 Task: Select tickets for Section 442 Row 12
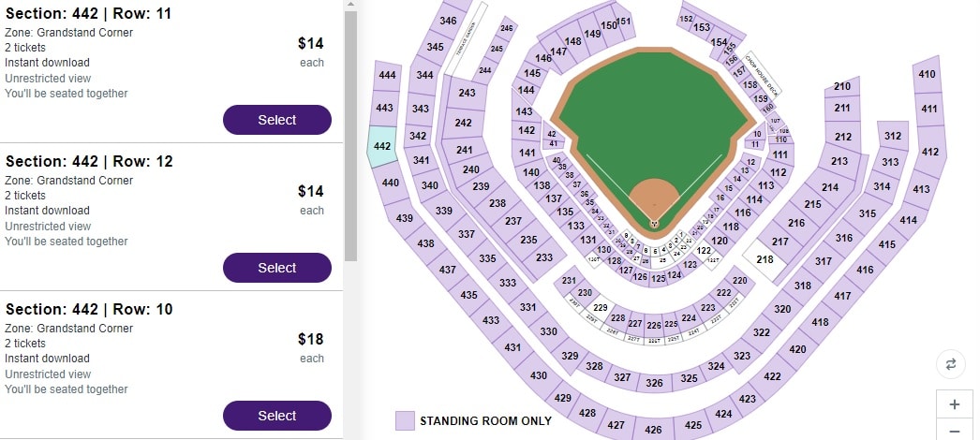tap(276, 268)
